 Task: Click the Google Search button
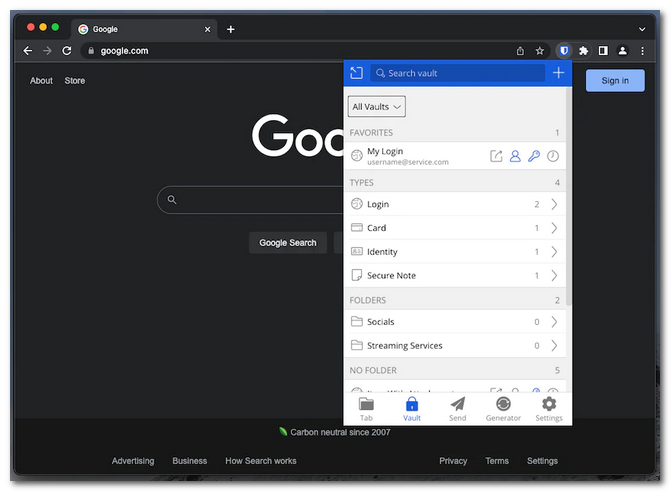click(x=288, y=243)
